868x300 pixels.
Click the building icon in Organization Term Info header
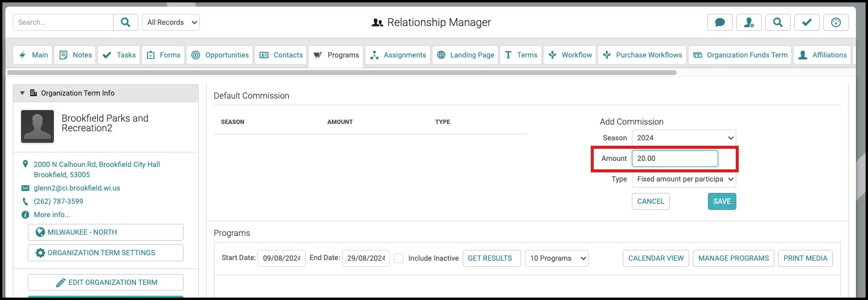[33, 93]
